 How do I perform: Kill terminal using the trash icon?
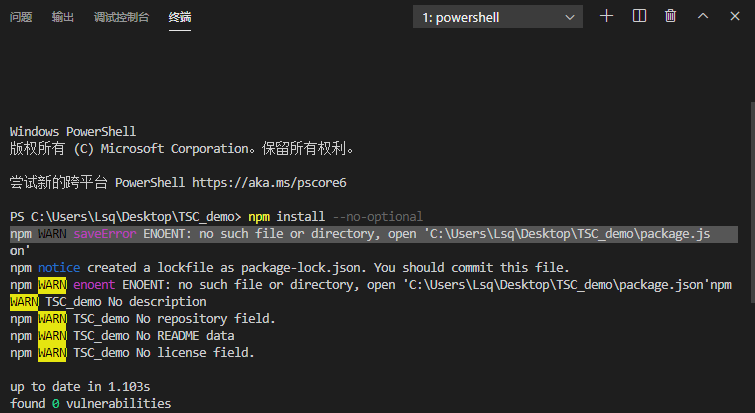(x=670, y=16)
